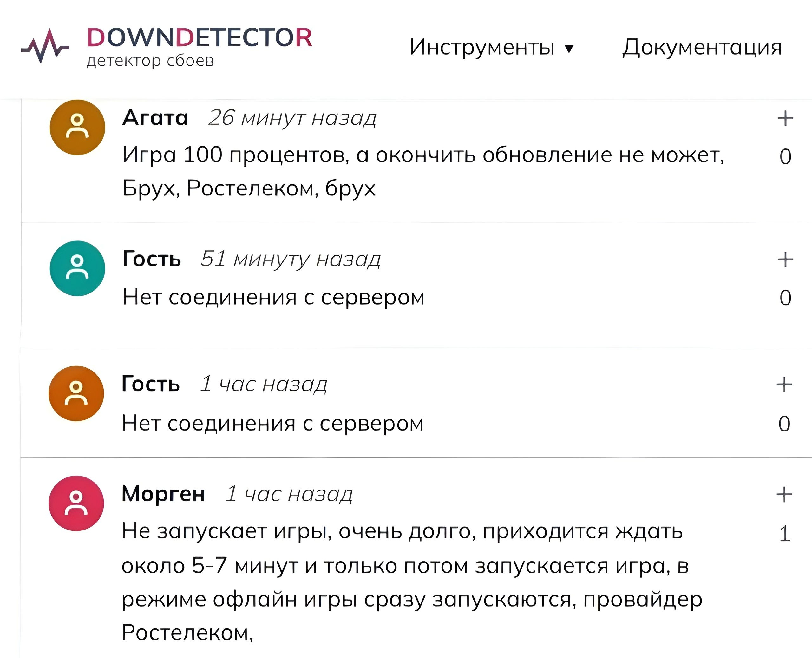Upvote Агата's comment with the plus icon
Viewport: 812px width, 658px height.
785,118
